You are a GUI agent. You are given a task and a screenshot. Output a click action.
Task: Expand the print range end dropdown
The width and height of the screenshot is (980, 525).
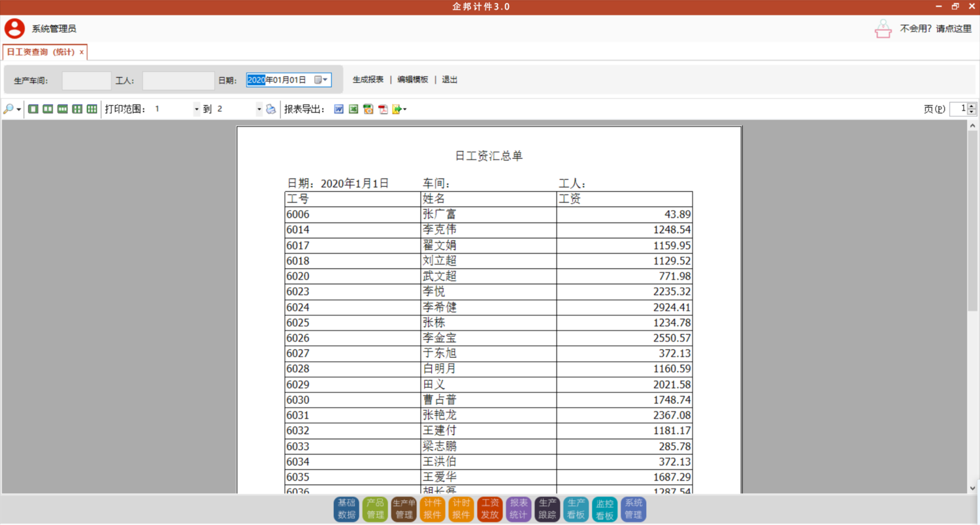[259, 110]
